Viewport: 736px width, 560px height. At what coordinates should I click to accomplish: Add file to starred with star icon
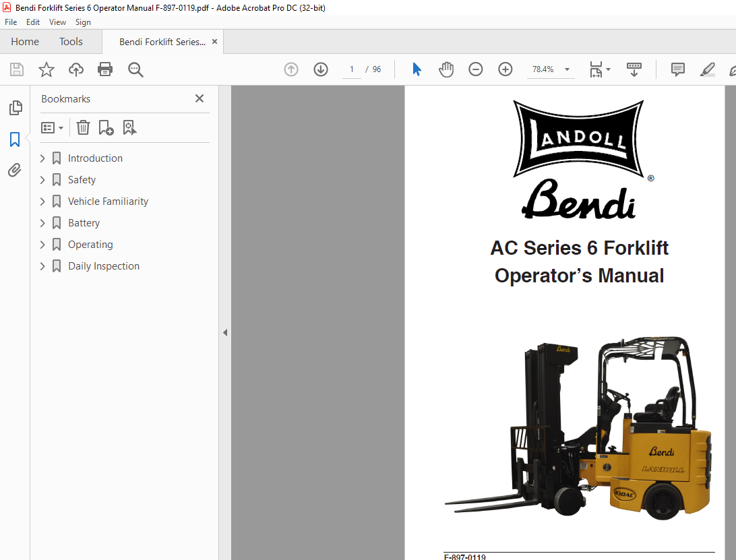coord(46,69)
